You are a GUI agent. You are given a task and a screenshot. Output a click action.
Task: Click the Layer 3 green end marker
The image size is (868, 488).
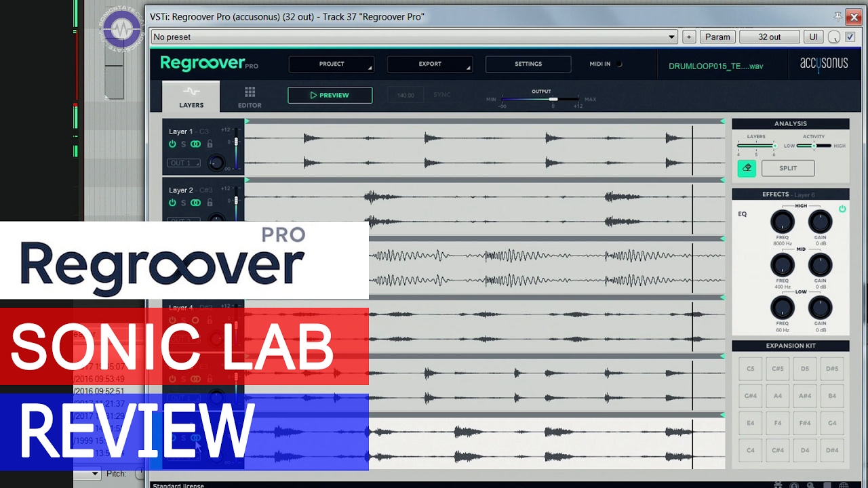[x=722, y=239]
